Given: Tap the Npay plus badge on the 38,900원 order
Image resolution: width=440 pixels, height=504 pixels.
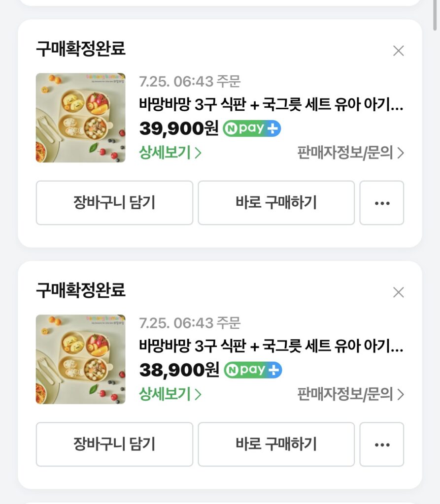Looking at the screenshot, I should (x=253, y=370).
